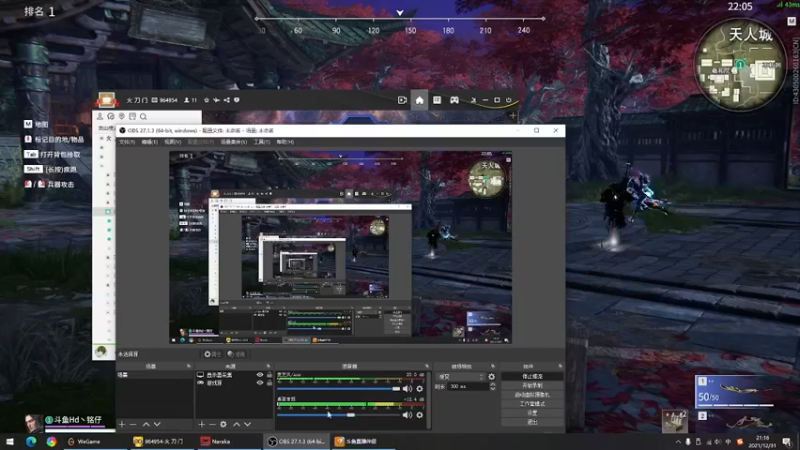
Task: Click the M map icon at the top right of the game
Action: pyautogui.click(x=791, y=21)
